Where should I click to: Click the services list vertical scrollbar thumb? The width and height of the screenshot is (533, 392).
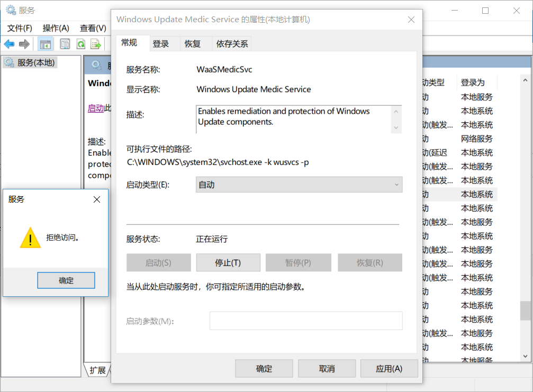click(x=526, y=311)
